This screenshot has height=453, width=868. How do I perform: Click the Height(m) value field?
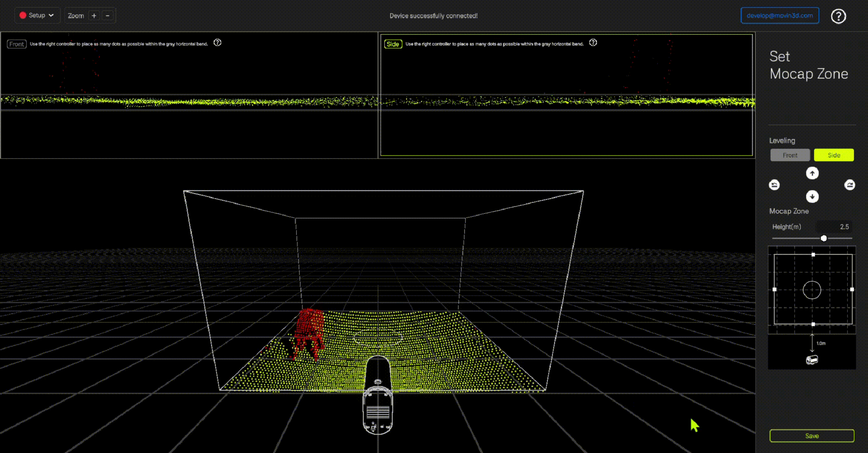click(844, 227)
